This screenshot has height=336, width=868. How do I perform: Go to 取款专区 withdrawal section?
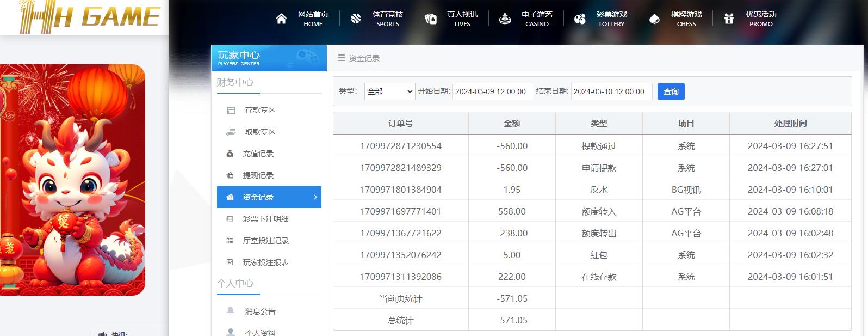(x=259, y=132)
